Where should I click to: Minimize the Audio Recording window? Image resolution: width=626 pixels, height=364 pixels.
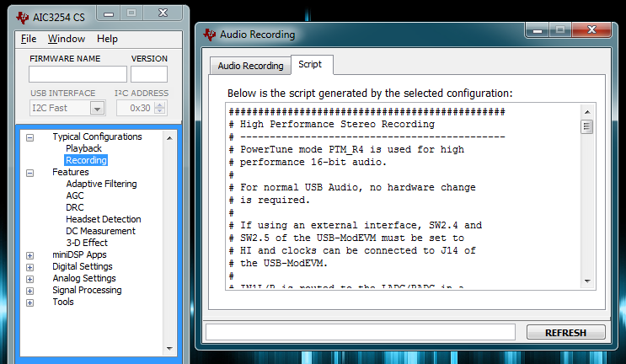pos(538,30)
